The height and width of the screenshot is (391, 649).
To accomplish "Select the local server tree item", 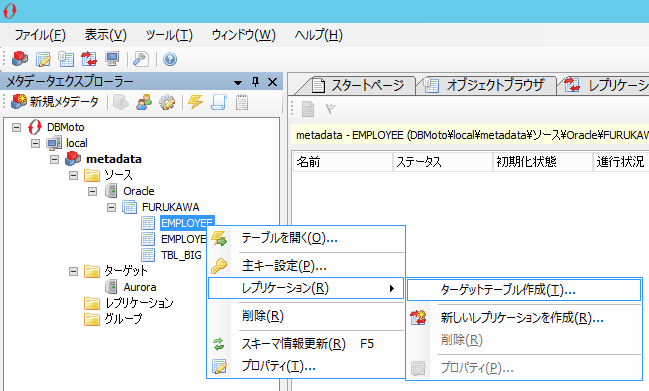I will [77, 143].
